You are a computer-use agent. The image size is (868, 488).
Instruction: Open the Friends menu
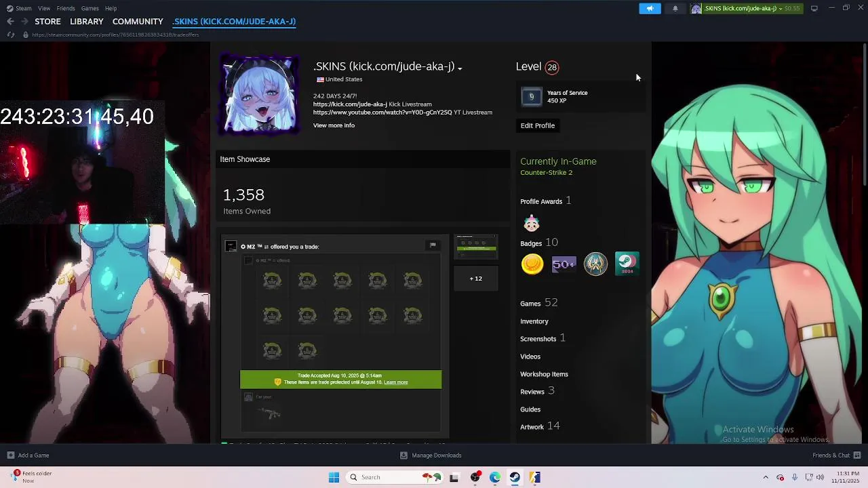coord(66,8)
